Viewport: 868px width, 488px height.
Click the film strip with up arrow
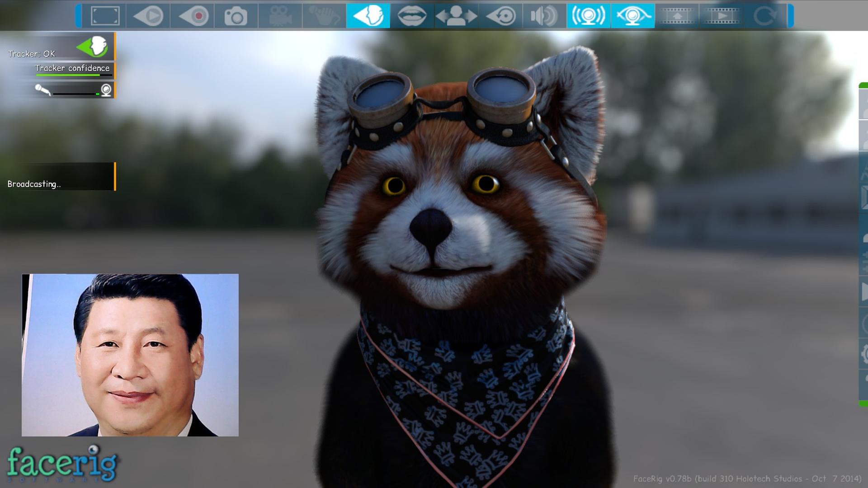[677, 16]
